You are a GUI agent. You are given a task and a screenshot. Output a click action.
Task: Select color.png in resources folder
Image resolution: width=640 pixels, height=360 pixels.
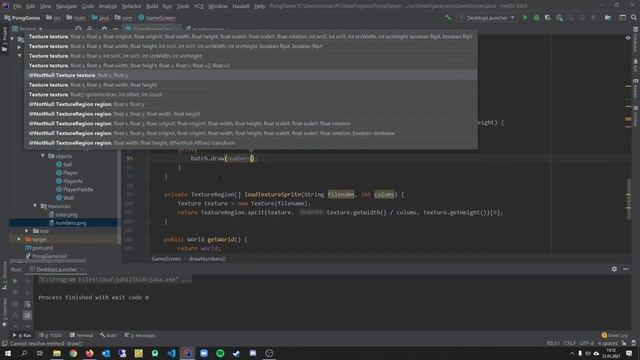[66, 215]
